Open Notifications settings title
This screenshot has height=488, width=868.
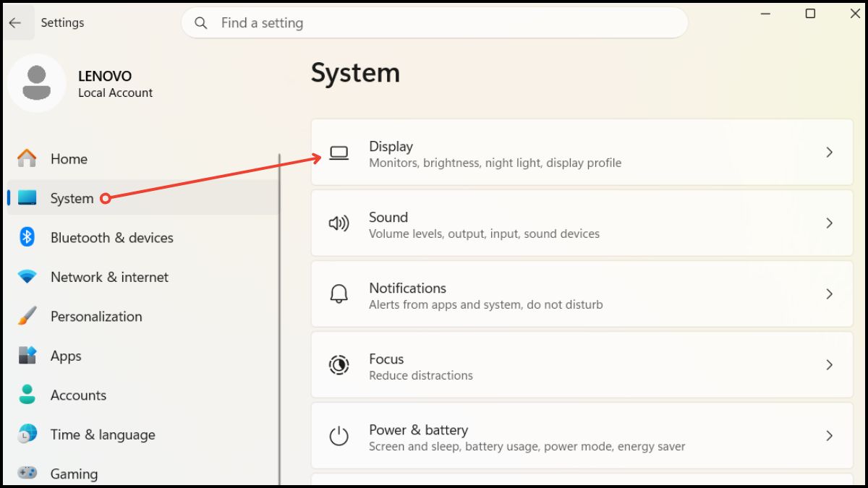click(x=407, y=288)
